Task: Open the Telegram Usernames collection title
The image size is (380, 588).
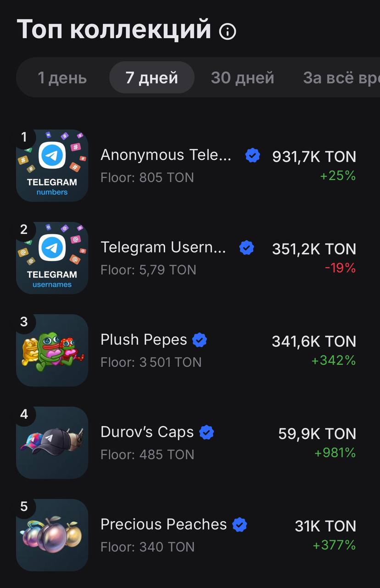Action: (x=163, y=248)
